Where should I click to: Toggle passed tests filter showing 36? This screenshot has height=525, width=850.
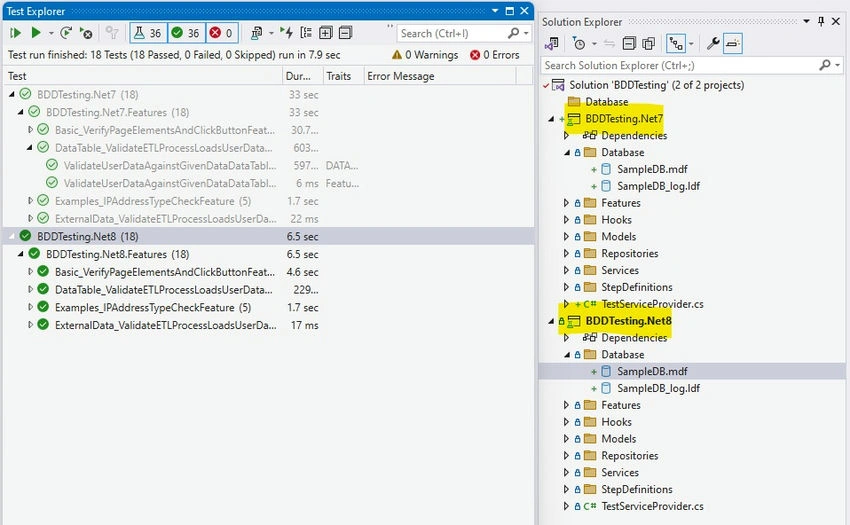click(x=186, y=33)
